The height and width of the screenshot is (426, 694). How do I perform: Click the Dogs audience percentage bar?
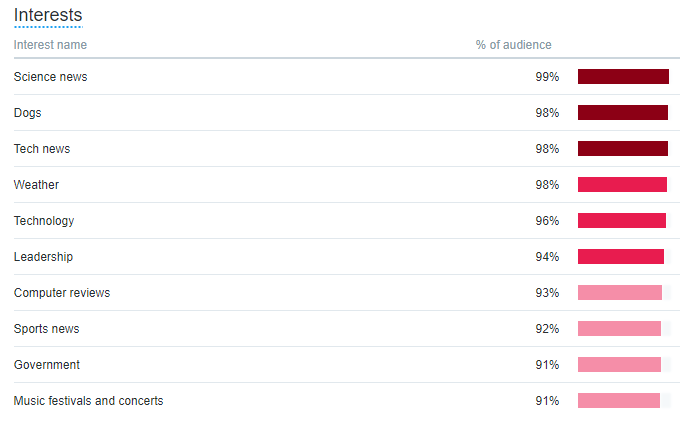click(x=622, y=113)
